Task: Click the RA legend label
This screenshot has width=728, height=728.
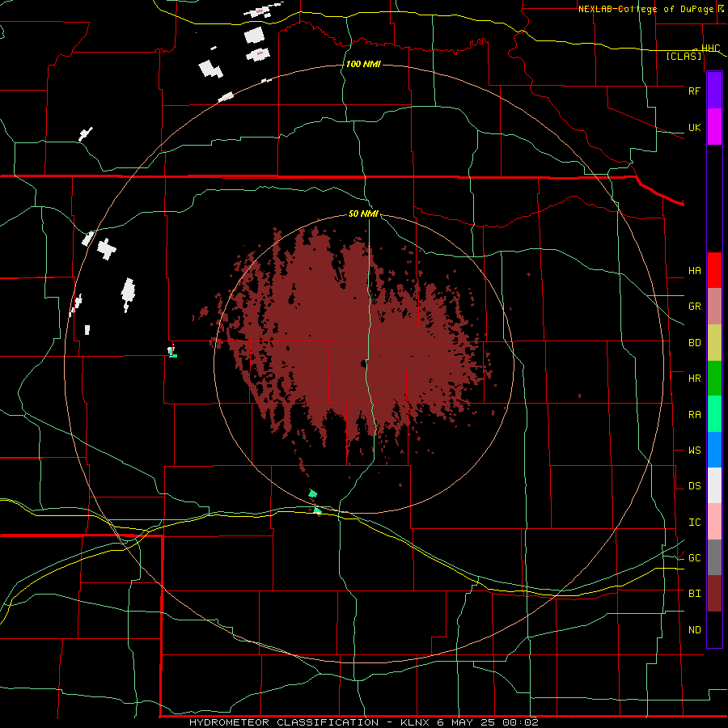Action: [x=694, y=415]
